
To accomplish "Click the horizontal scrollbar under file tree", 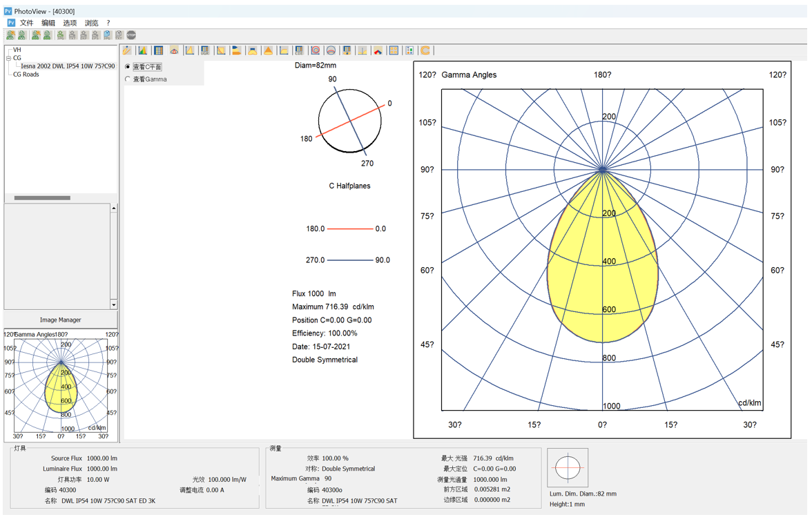I will coord(42,198).
